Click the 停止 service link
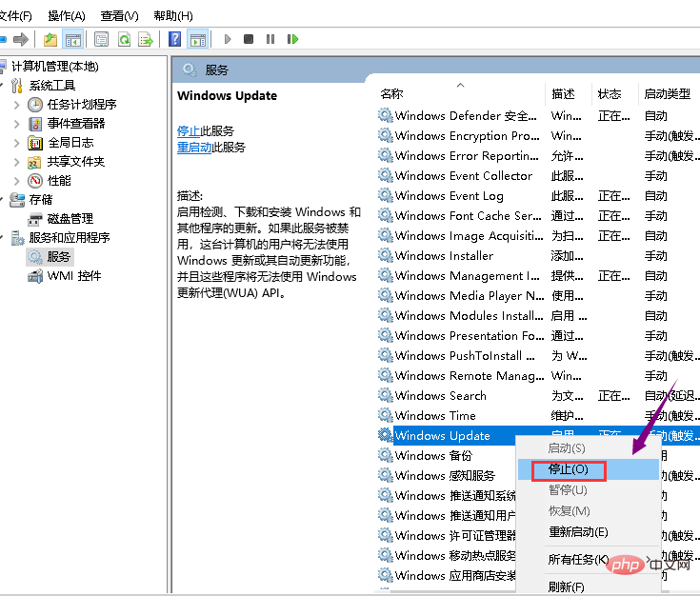The width and height of the screenshot is (700, 596). coord(189,131)
